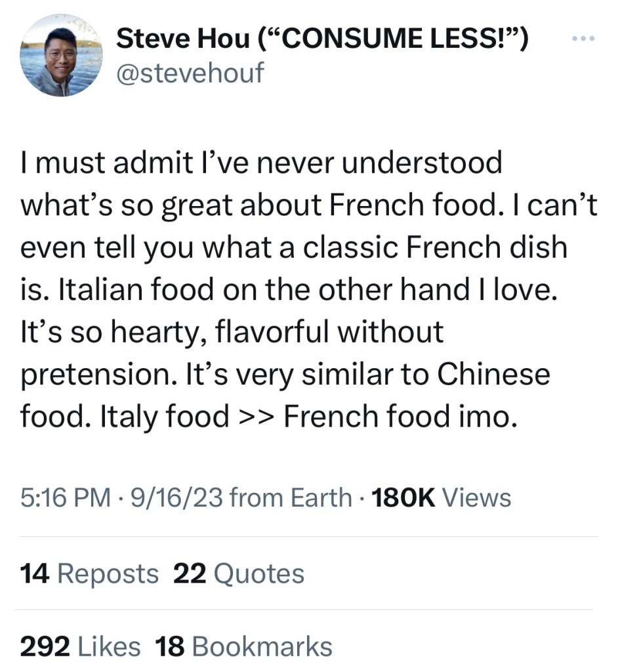Open the tweet's three-dot more options menu

coord(581,40)
